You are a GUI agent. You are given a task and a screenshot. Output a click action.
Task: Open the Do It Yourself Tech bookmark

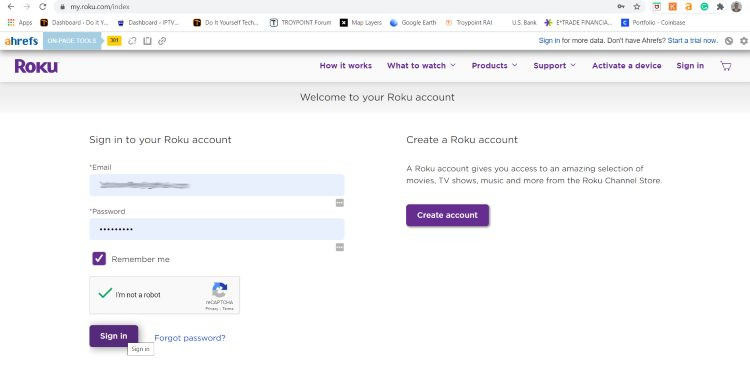pos(225,22)
